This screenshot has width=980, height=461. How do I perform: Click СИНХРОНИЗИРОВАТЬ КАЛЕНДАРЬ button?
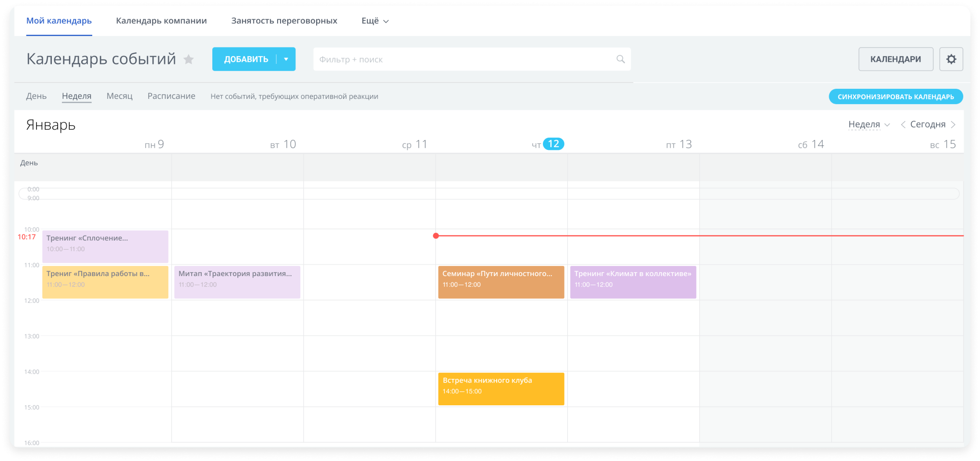896,97
